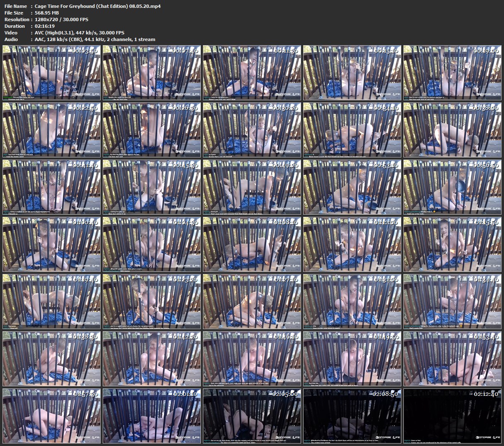Image resolution: width=504 pixels, height=446 pixels.
Task: Select the frame at timestamp 01:38:30
Action: [x=51, y=359]
